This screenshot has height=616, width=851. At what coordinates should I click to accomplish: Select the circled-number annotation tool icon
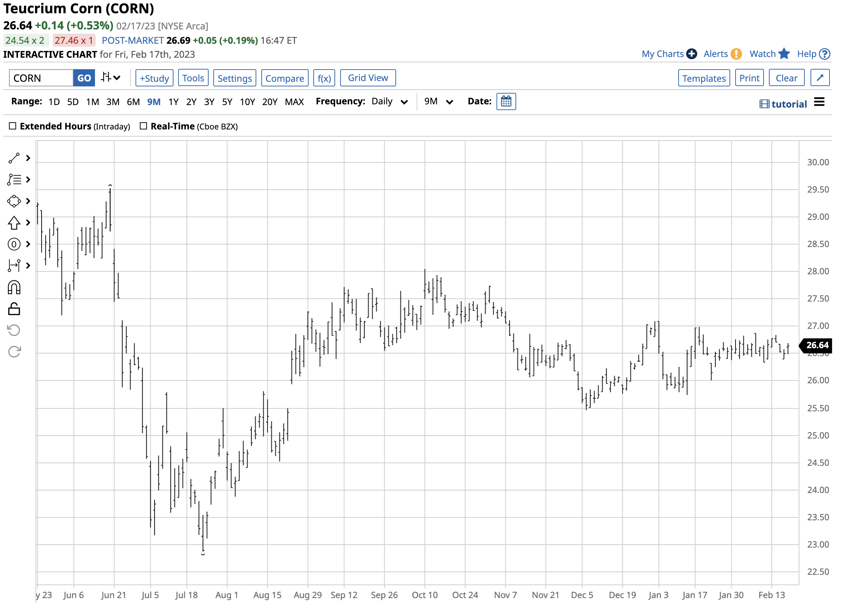point(14,245)
